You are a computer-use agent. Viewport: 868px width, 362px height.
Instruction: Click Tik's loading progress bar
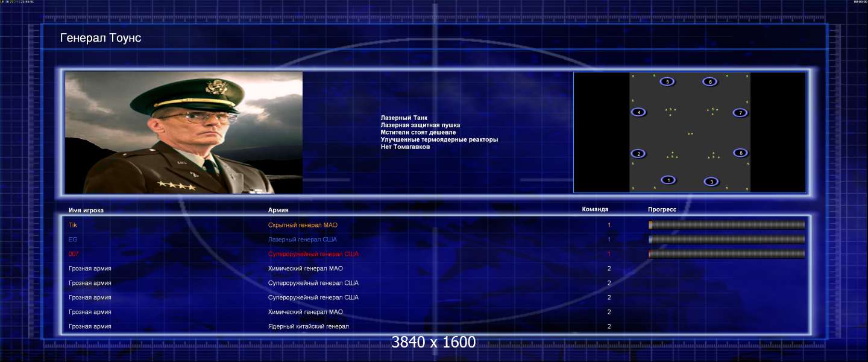[x=726, y=225]
